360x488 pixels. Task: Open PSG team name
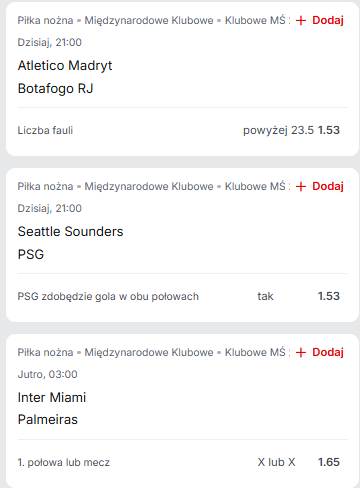click(x=31, y=254)
